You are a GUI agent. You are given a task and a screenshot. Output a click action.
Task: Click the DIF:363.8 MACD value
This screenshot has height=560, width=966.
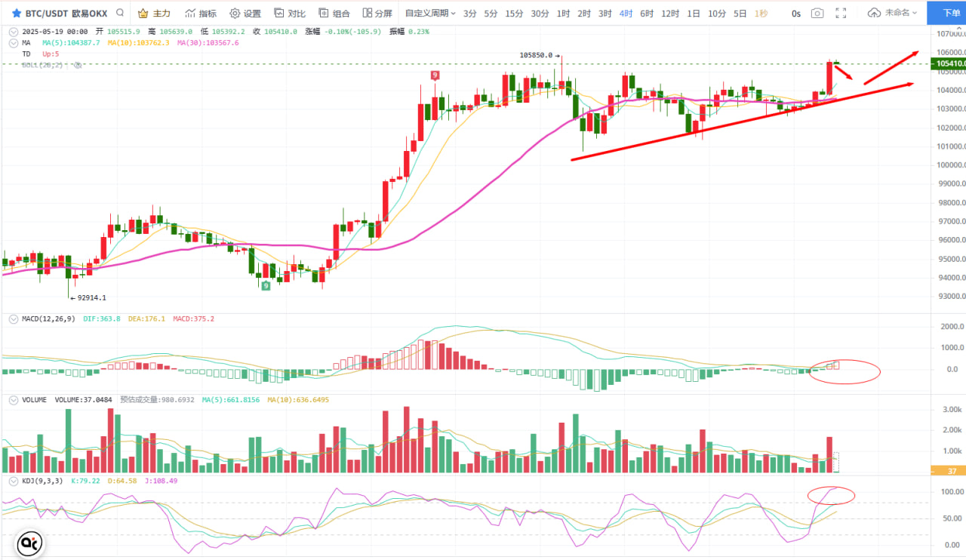pyautogui.click(x=100, y=319)
